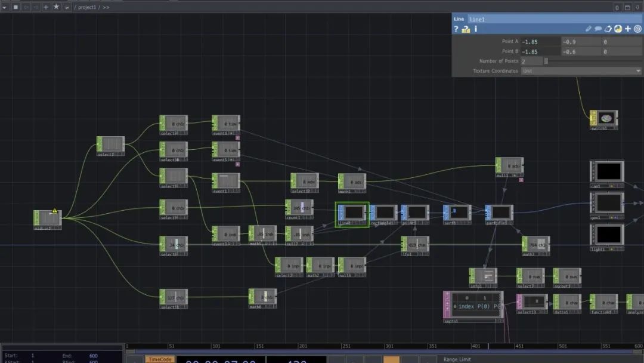Expand the path '>>' next to project1
This screenshot has width=644, height=363.
pos(106,7)
